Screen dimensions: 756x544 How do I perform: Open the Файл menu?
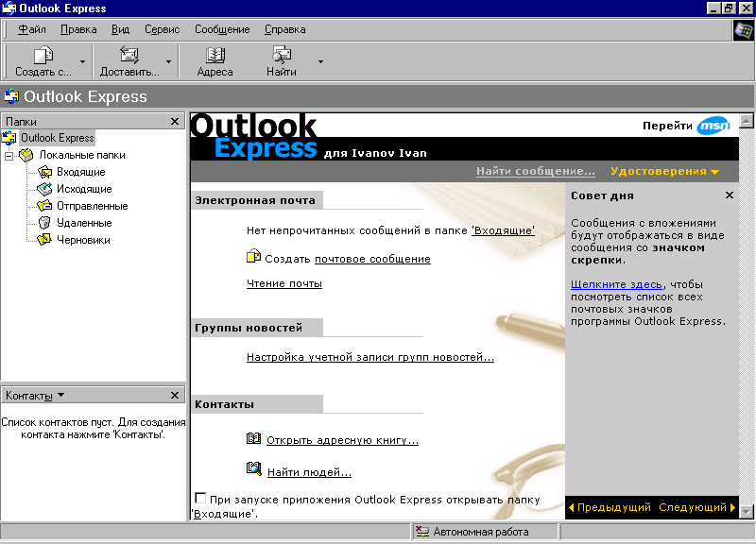32,29
